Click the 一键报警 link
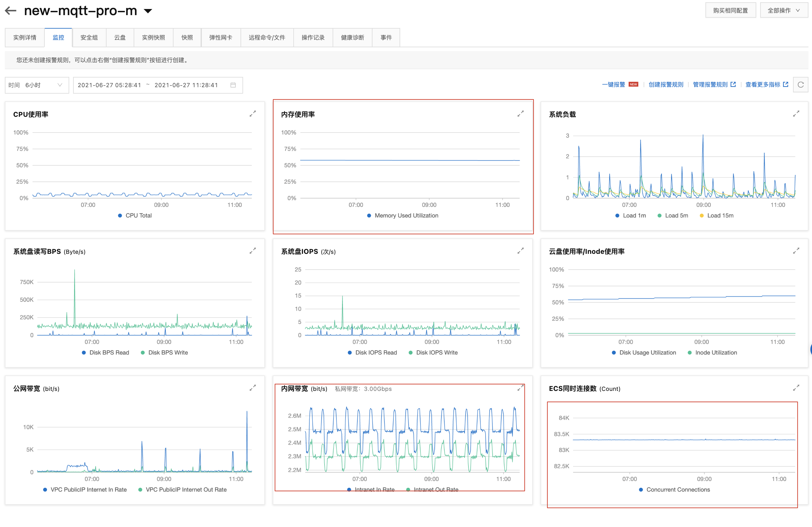 [x=613, y=85]
